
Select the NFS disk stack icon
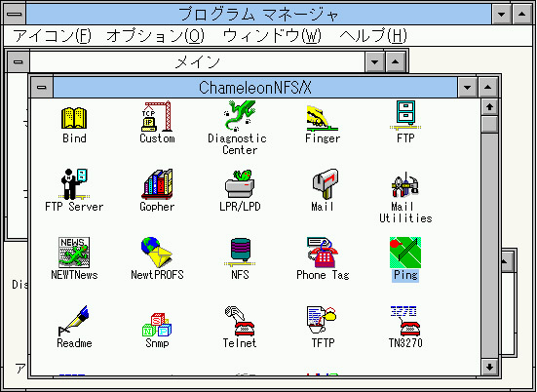240,253
